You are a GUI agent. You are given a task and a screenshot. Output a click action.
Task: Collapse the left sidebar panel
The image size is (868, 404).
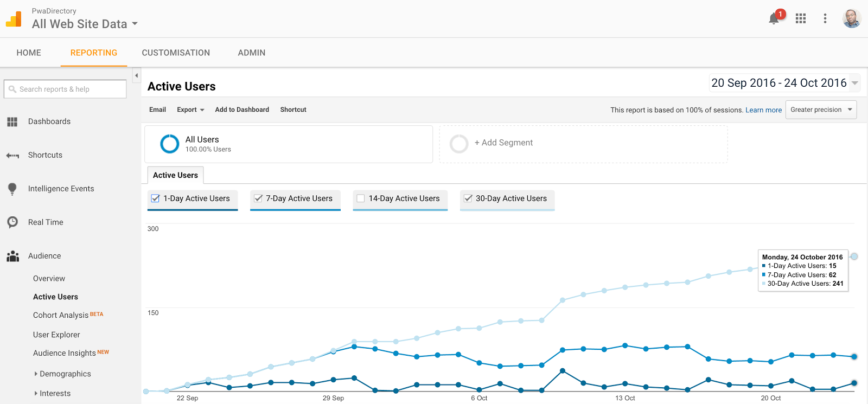(x=137, y=75)
